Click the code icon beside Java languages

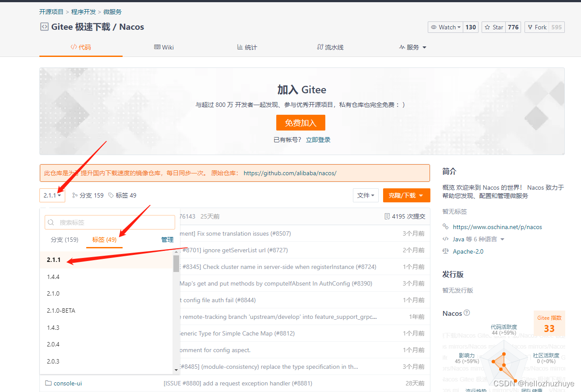point(446,239)
